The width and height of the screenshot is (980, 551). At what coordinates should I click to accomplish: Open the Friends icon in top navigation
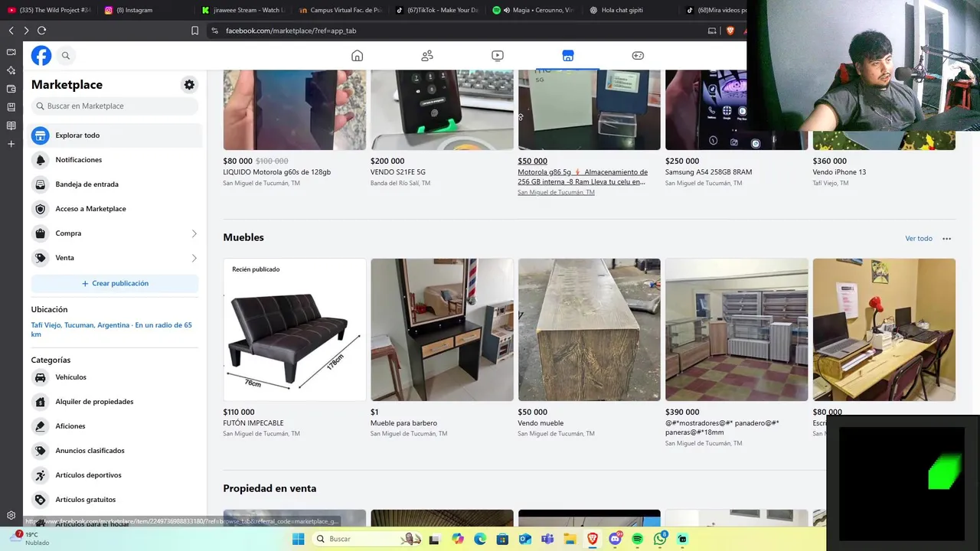[x=427, y=55]
